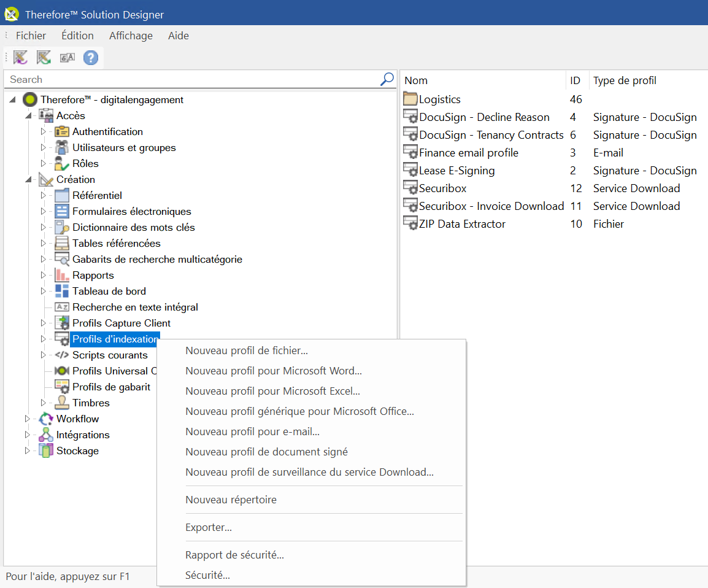Select the Finance email profile row
The height and width of the screenshot is (588, 708).
(x=554, y=153)
